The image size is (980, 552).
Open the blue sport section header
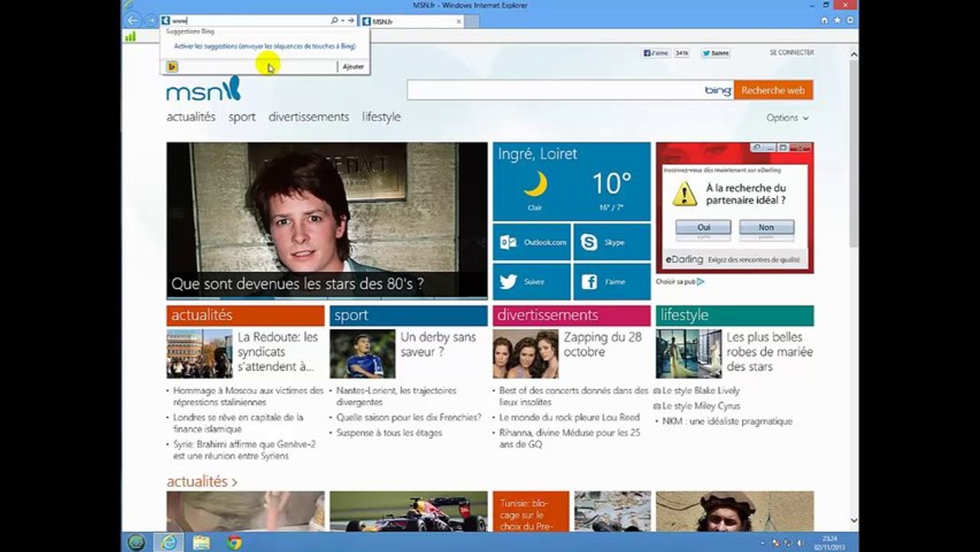point(408,316)
